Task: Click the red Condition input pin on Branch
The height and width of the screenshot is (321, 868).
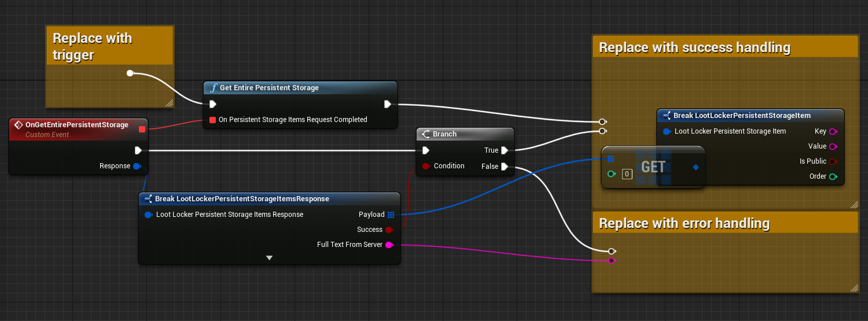Action: click(426, 166)
